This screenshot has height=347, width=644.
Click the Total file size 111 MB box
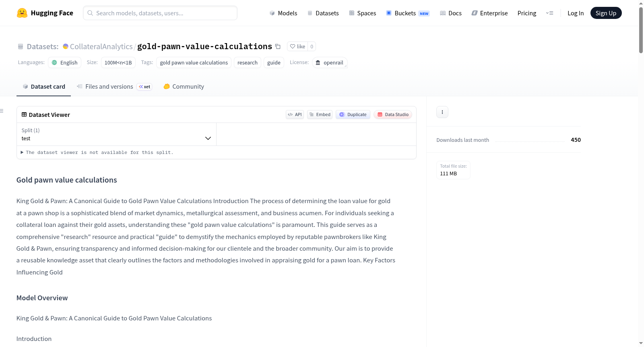pos(454,170)
